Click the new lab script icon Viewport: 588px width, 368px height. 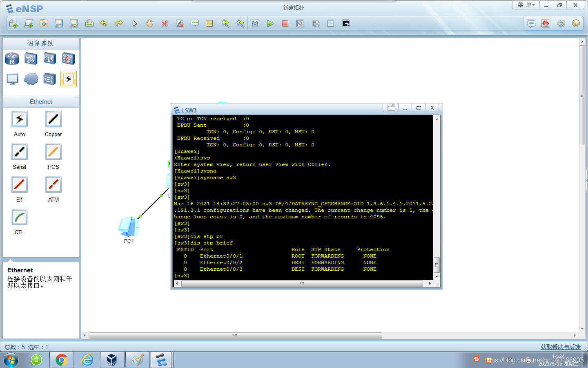tap(29, 23)
